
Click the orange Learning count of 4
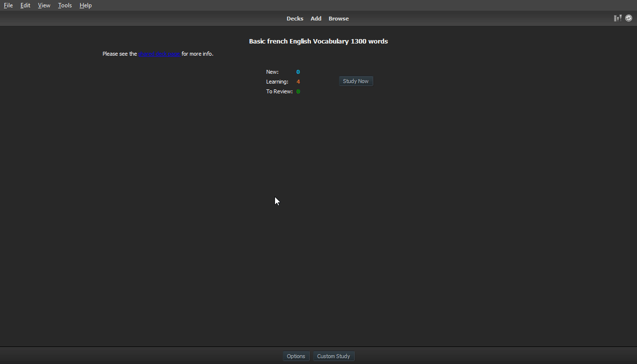tap(298, 82)
